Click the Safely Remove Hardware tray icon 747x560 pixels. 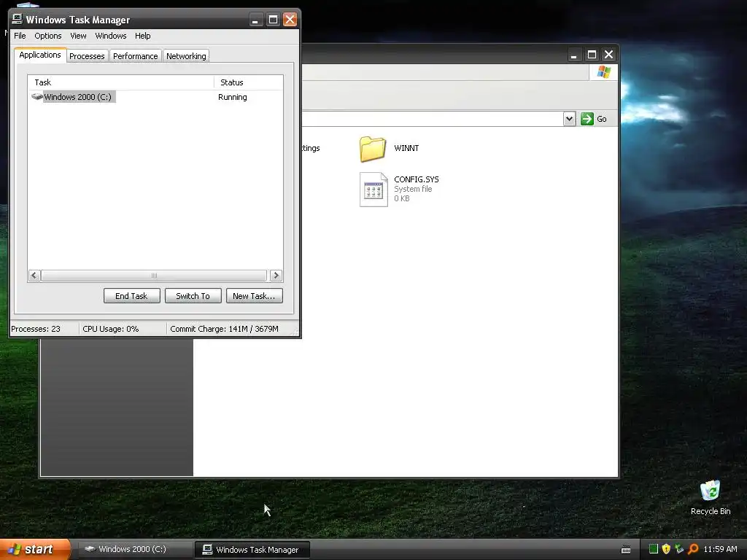(x=679, y=549)
